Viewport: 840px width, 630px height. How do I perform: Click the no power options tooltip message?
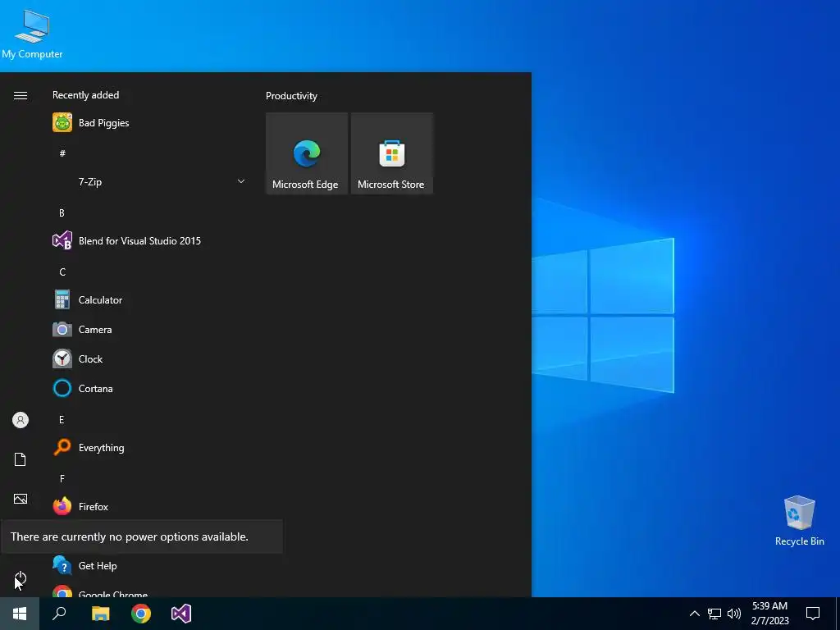point(130,536)
